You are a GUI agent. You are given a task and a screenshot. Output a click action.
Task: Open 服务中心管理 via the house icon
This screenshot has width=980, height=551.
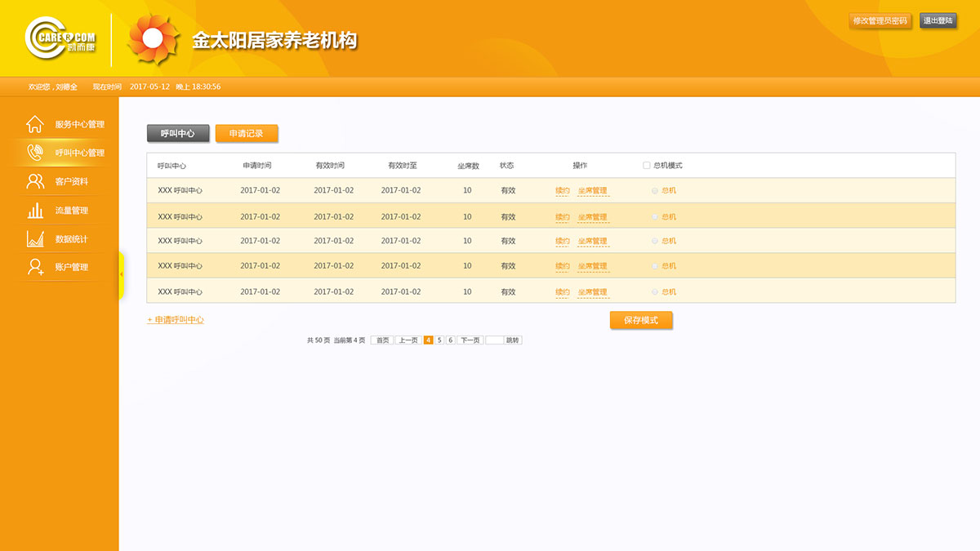tap(34, 124)
